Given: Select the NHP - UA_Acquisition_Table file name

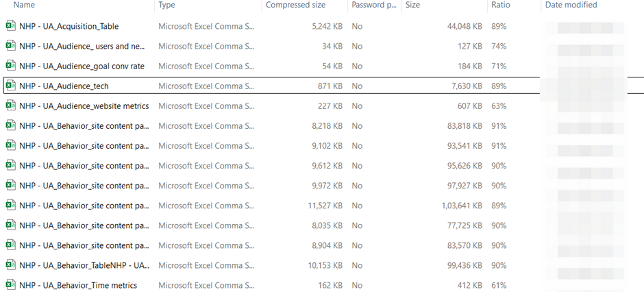Looking at the screenshot, I should pos(69,27).
